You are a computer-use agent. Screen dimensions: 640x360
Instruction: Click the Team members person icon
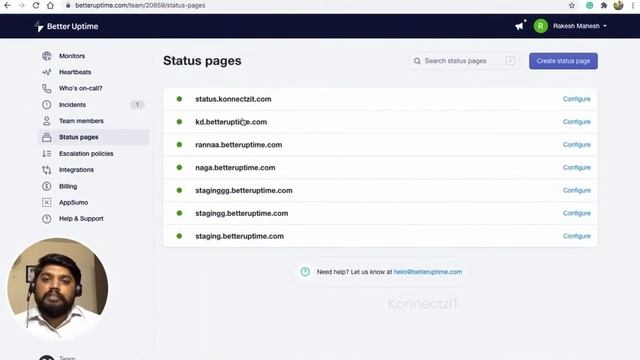click(x=47, y=121)
